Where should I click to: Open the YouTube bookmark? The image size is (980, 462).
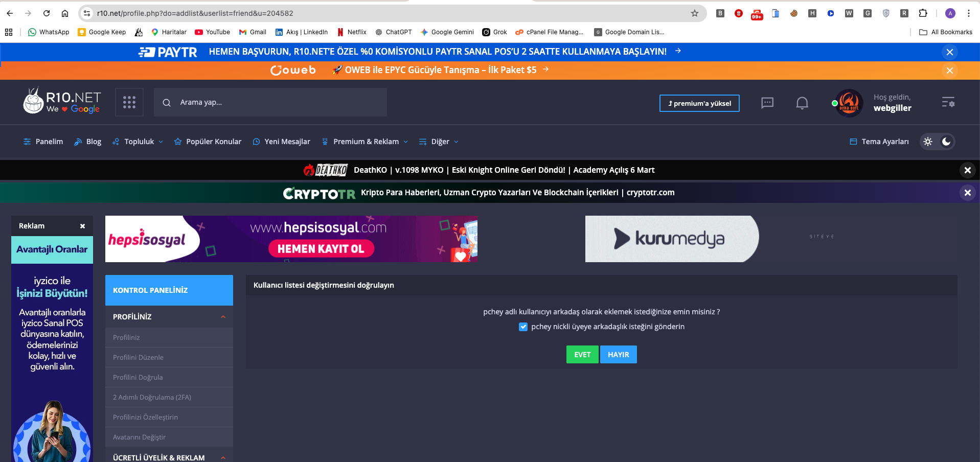point(213,32)
